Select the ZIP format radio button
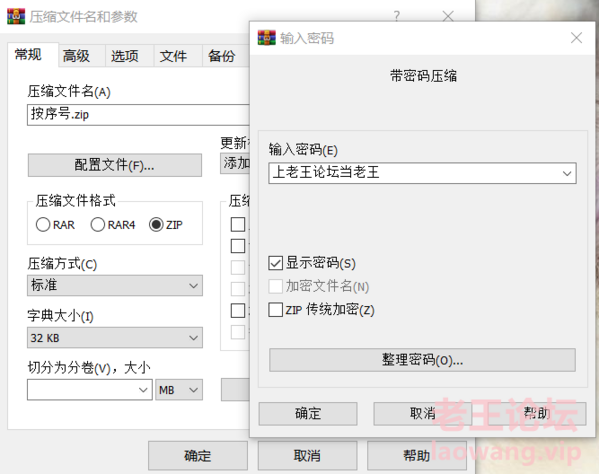 156,225
